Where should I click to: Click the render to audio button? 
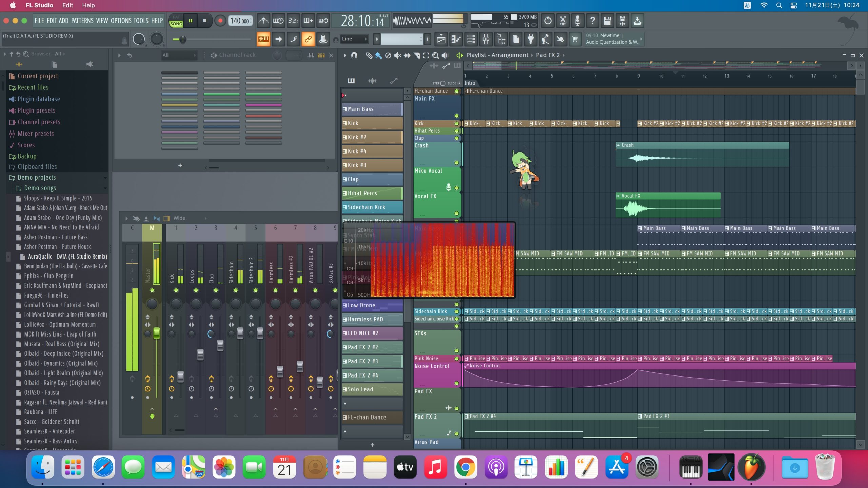click(622, 21)
